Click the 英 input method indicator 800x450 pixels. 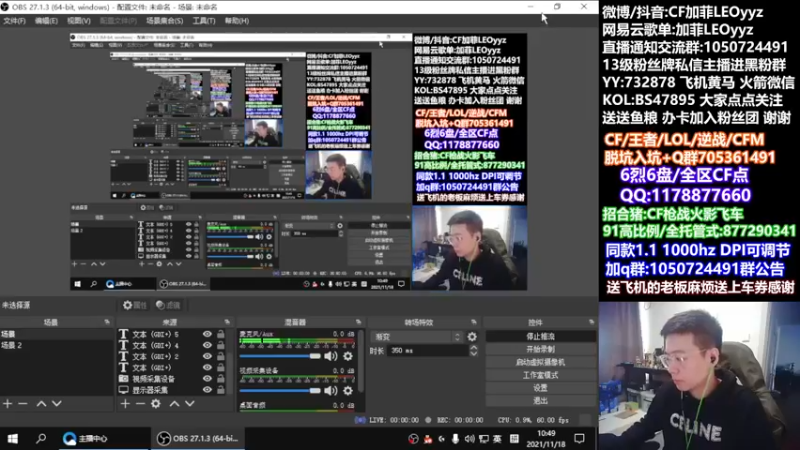click(497, 439)
